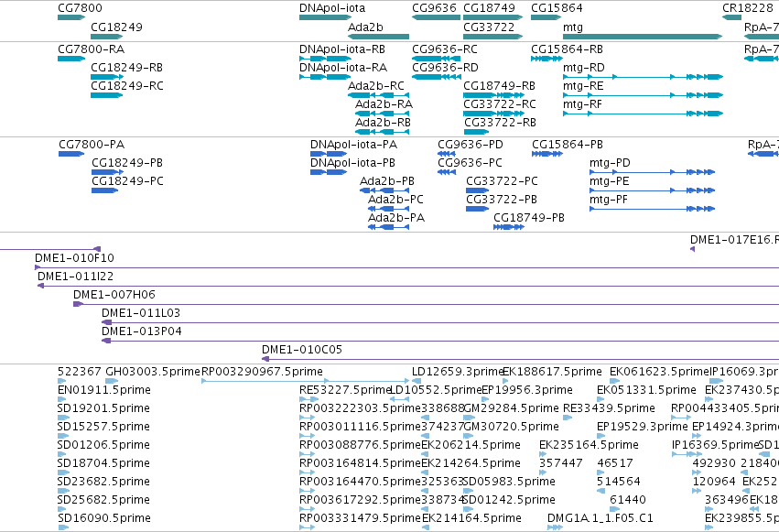Select transcript mtg-RF
The width and height of the screenshot is (779, 532).
click(x=582, y=104)
